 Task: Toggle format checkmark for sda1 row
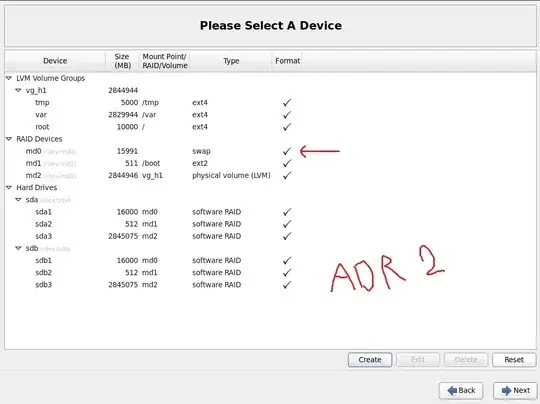(x=287, y=212)
